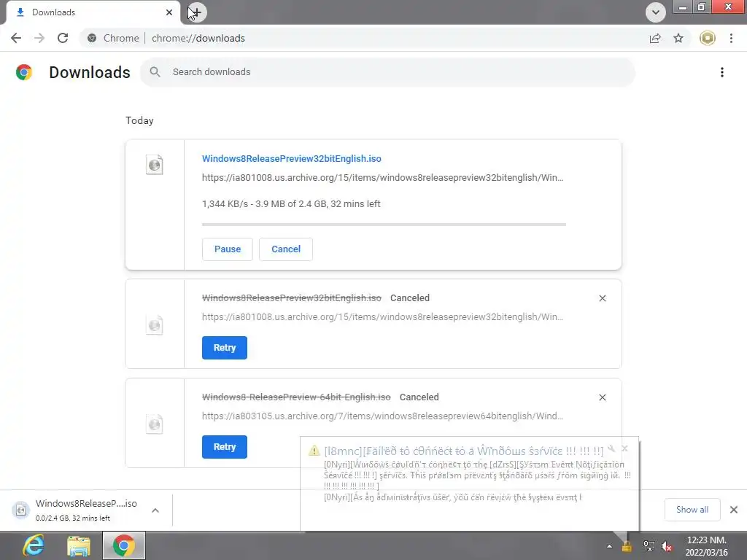
Task: Close the download shelf bar
Action: tap(734, 510)
